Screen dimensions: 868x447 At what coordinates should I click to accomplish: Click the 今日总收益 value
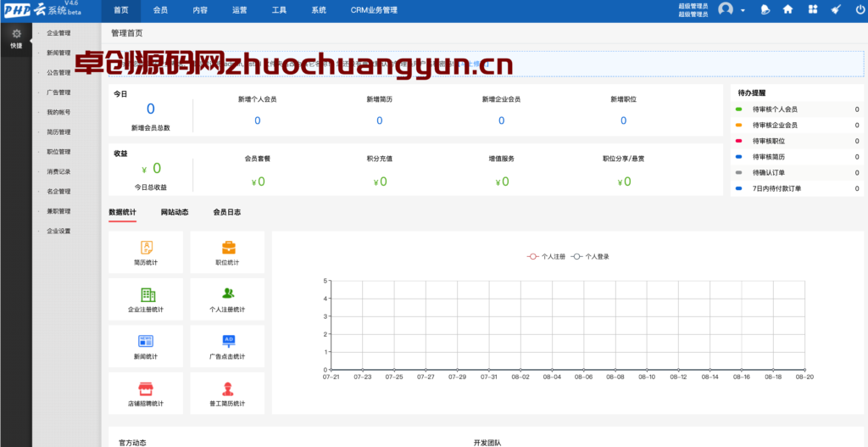tap(151, 169)
